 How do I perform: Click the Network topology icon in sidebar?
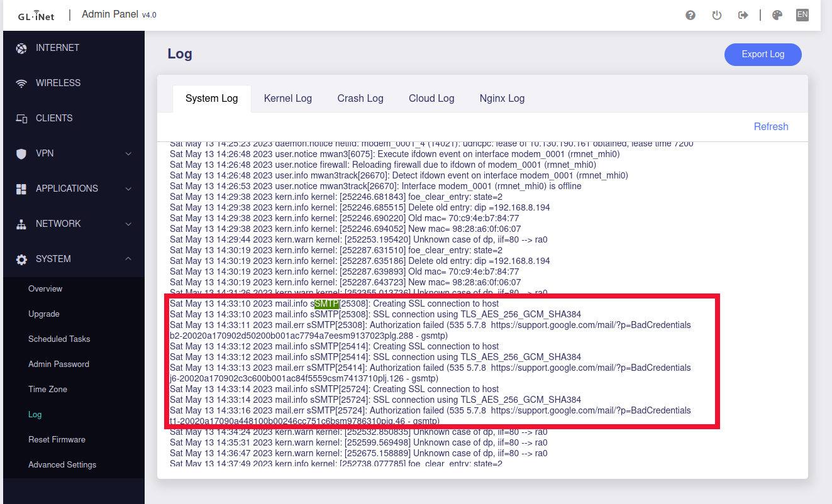pyautogui.click(x=21, y=224)
